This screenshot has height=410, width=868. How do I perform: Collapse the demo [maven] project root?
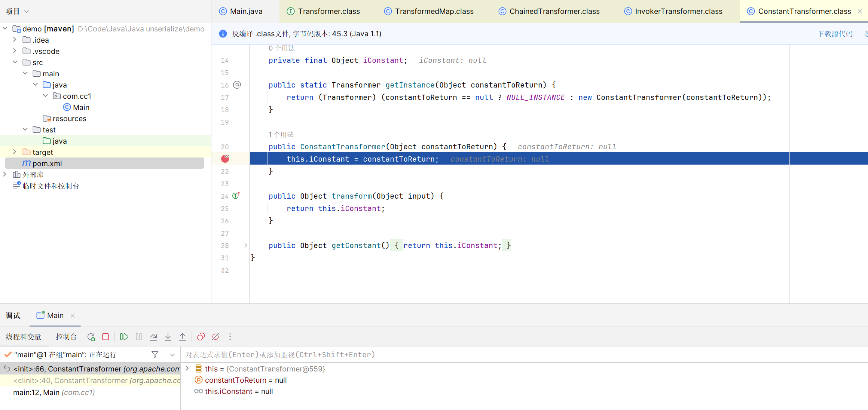pos(5,28)
